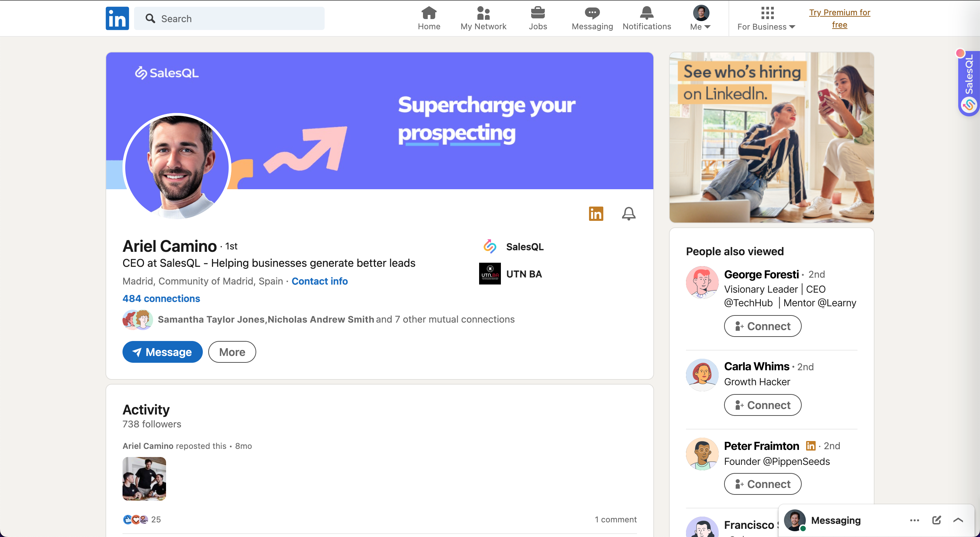Open the reposted post thumbnail image
This screenshot has width=980, height=537.
click(144, 479)
